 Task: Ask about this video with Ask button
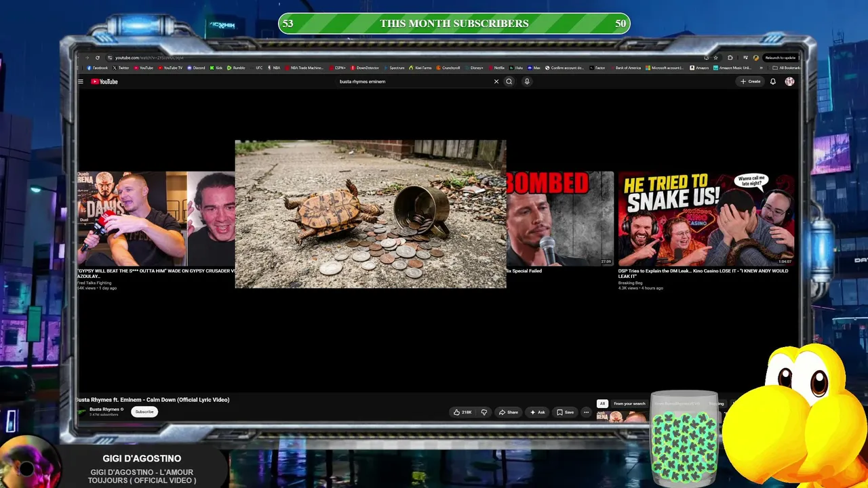pyautogui.click(x=538, y=412)
